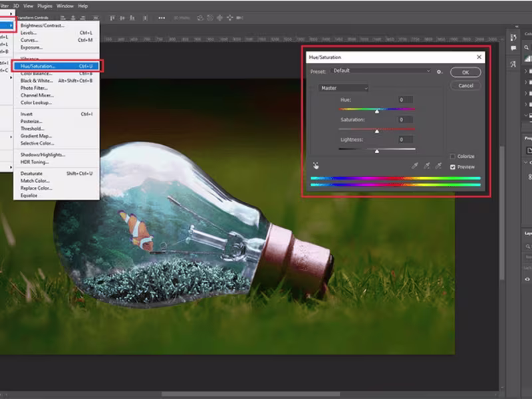Viewport: 532px width, 399px height.
Task: Choose Hue/Saturation from Adjustments submenu
Action: tap(57, 66)
